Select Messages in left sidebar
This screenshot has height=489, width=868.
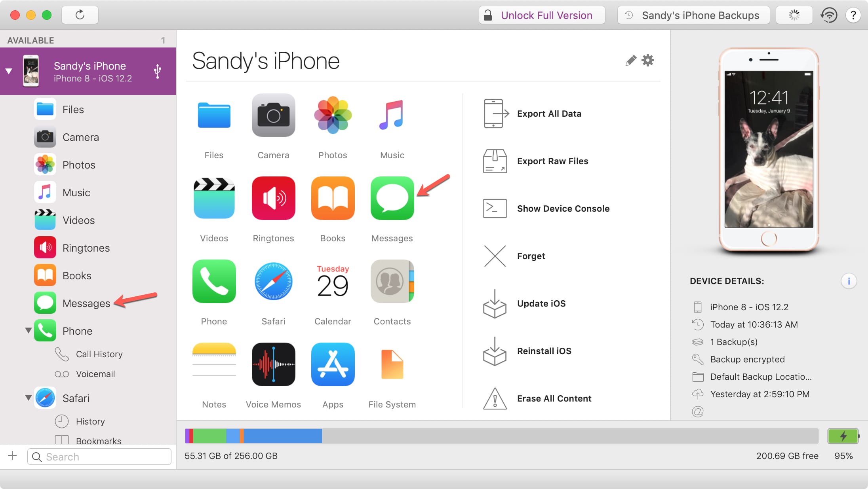click(86, 304)
